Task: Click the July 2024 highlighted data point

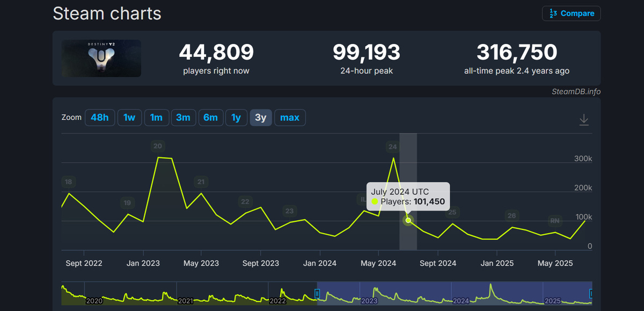Action: 408,220
